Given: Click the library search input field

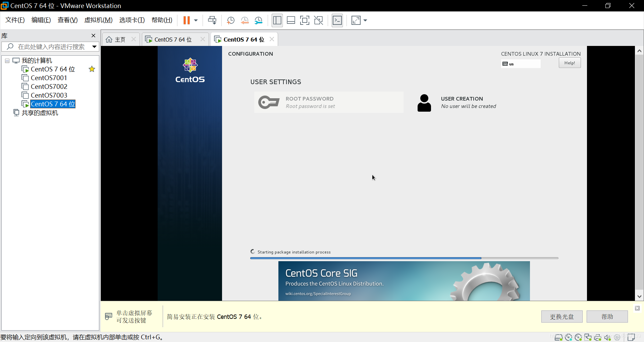Looking at the screenshot, I should click(50, 47).
